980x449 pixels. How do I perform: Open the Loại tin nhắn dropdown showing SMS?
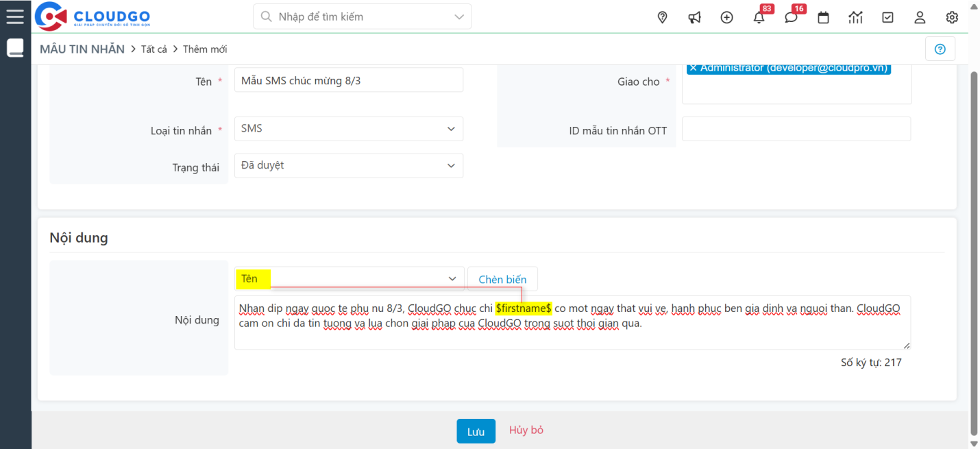click(x=348, y=129)
